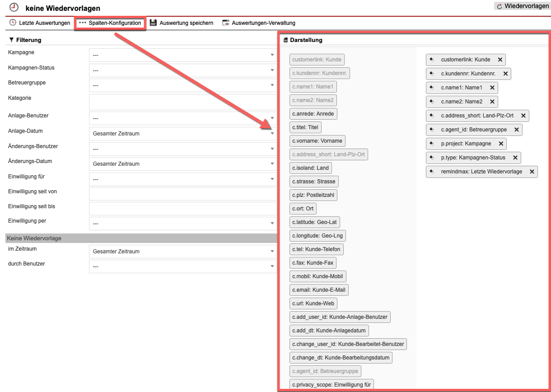Expand the Anlage-Datum dropdown
Screen dimensions: 551x392
coord(182,134)
